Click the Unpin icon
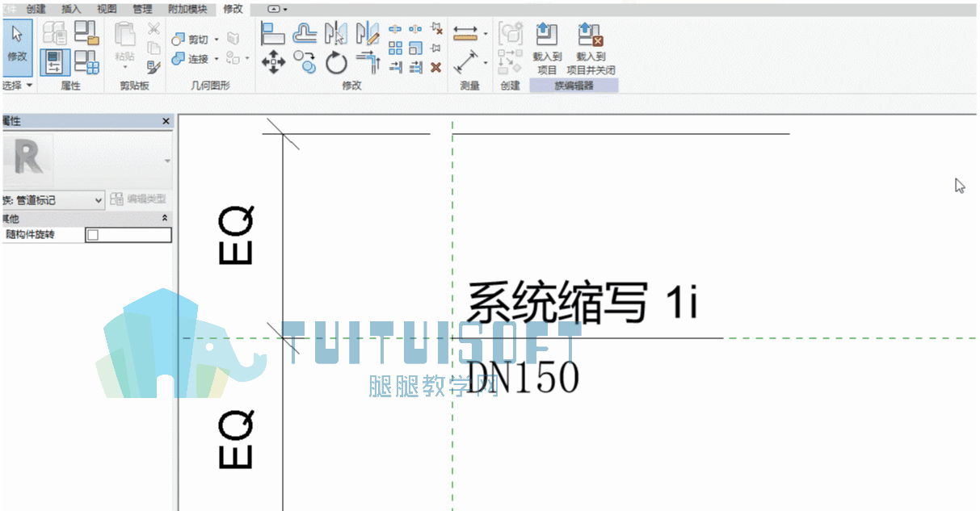Viewport: 980px width, 511px height. point(436,29)
